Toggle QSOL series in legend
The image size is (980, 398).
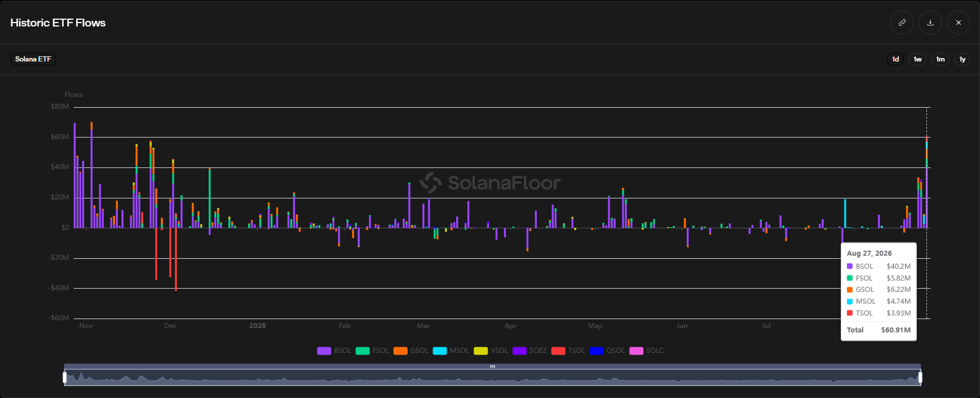(607, 351)
